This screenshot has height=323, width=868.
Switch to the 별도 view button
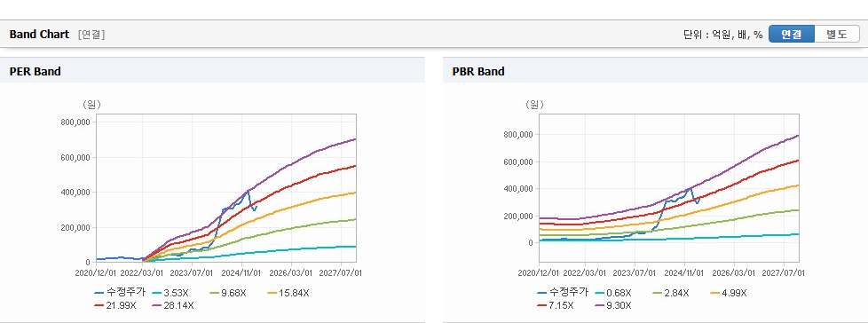pyautogui.click(x=837, y=34)
